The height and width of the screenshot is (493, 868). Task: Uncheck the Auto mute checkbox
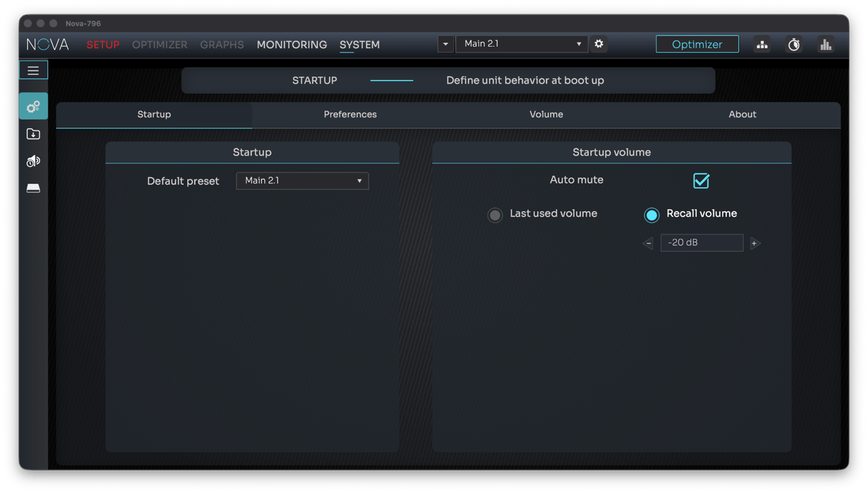pos(701,181)
